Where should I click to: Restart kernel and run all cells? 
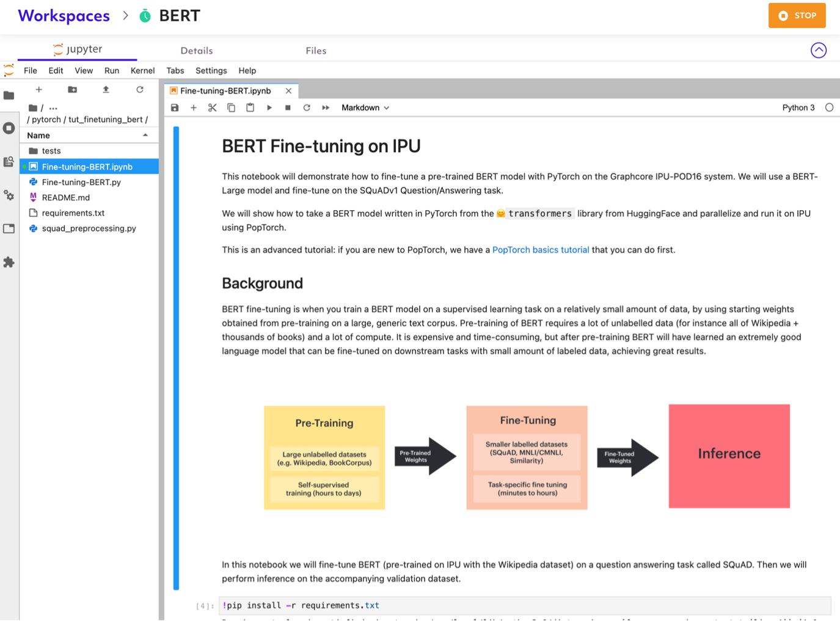(326, 107)
